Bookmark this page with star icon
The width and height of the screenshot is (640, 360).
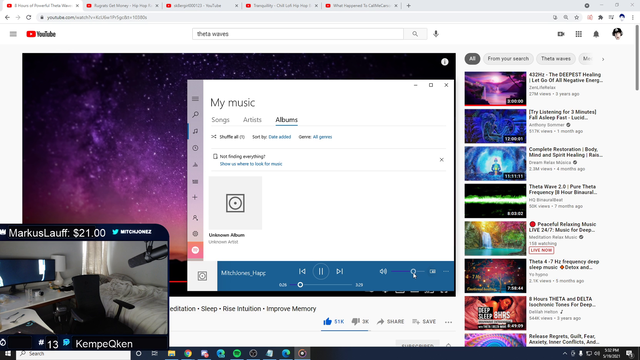point(576,18)
